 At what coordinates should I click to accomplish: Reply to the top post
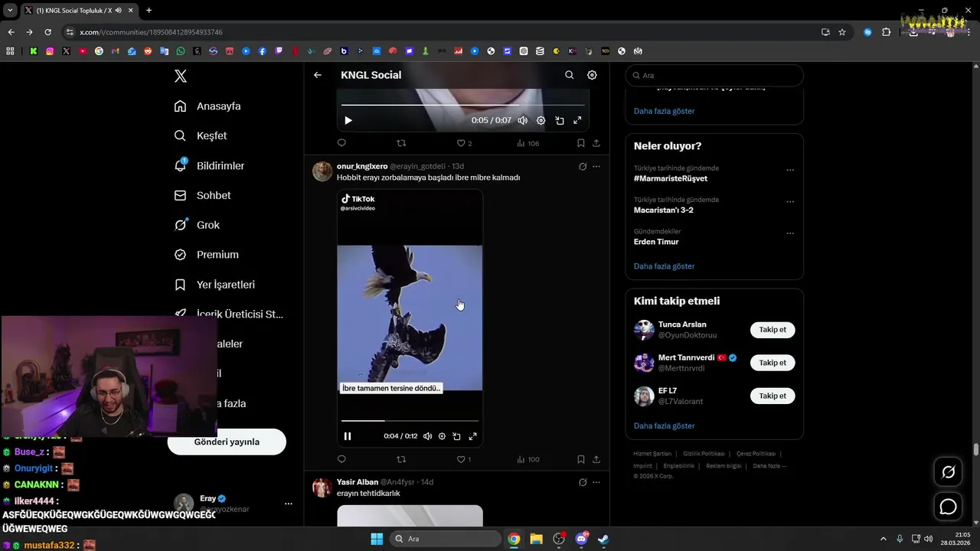click(x=341, y=143)
